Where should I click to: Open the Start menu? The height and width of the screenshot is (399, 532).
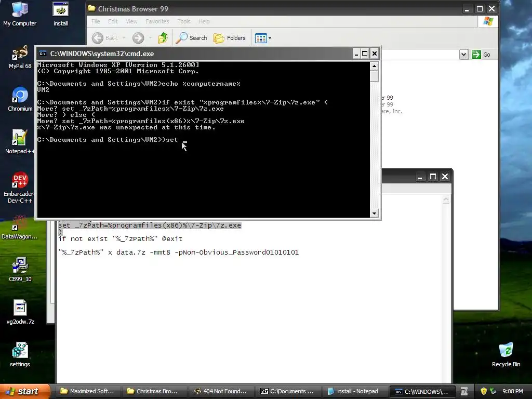point(24,391)
